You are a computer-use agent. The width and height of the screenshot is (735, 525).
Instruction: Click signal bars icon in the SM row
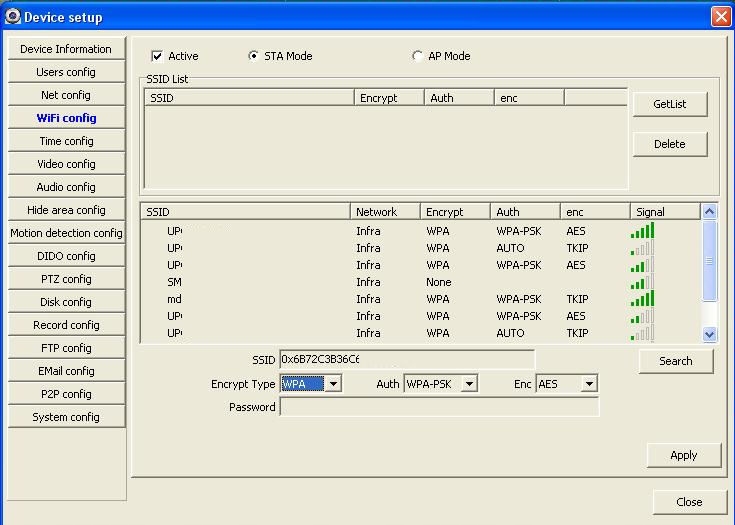click(642, 282)
